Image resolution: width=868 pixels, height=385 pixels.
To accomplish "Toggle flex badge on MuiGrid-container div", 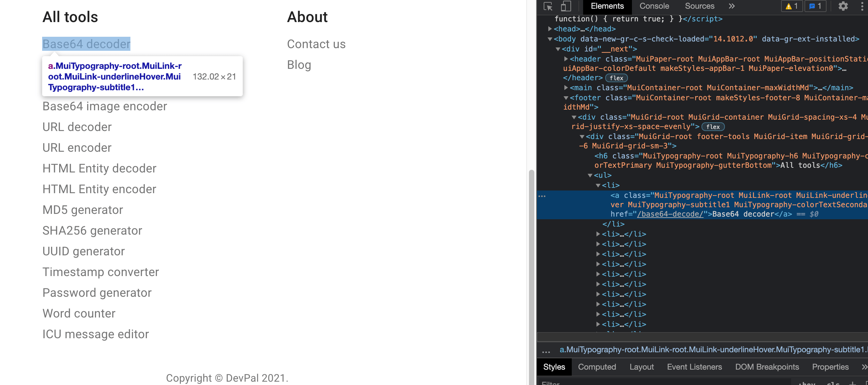I will (713, 127).
